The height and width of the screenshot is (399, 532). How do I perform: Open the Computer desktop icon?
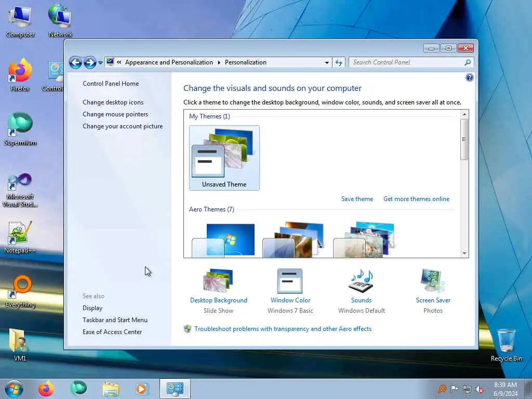tap(20, 21)
